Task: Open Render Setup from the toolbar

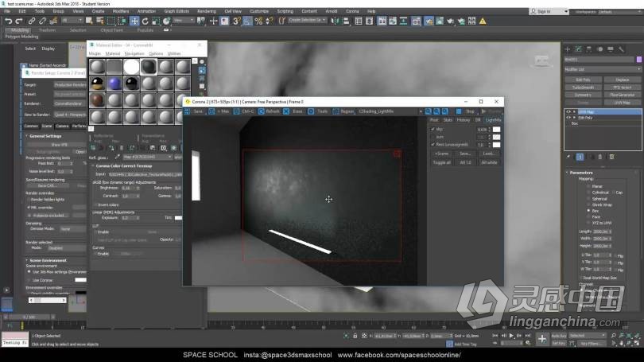Action: coord(429,21)
